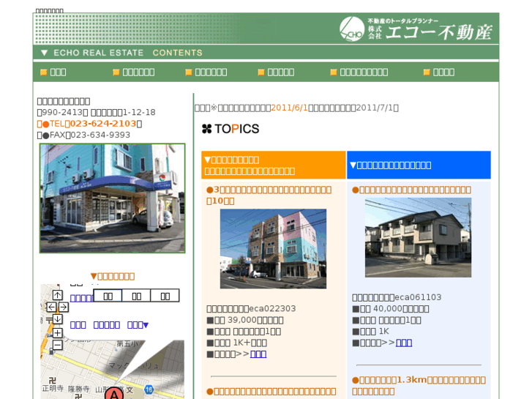Click the ECHO REAL ESTATE CONTENTS bar

[x=266, y=53]
